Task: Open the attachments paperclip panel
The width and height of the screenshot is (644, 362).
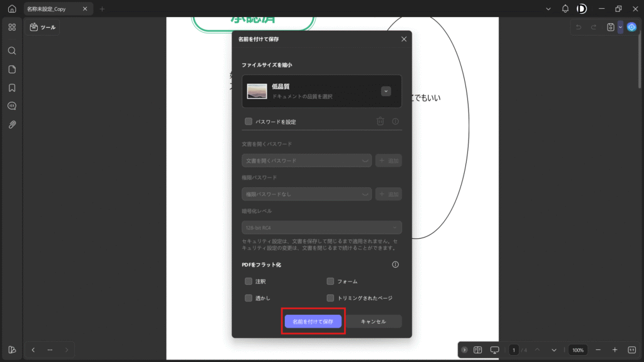Action: [12, 124]
